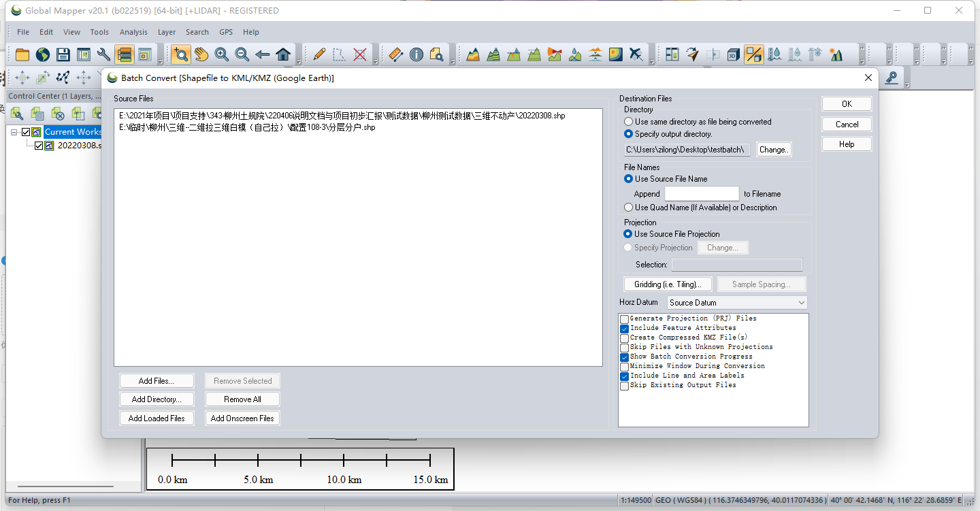Click the Add Directory button
This screenshot has height=511, width=980.
coord(157,399)
